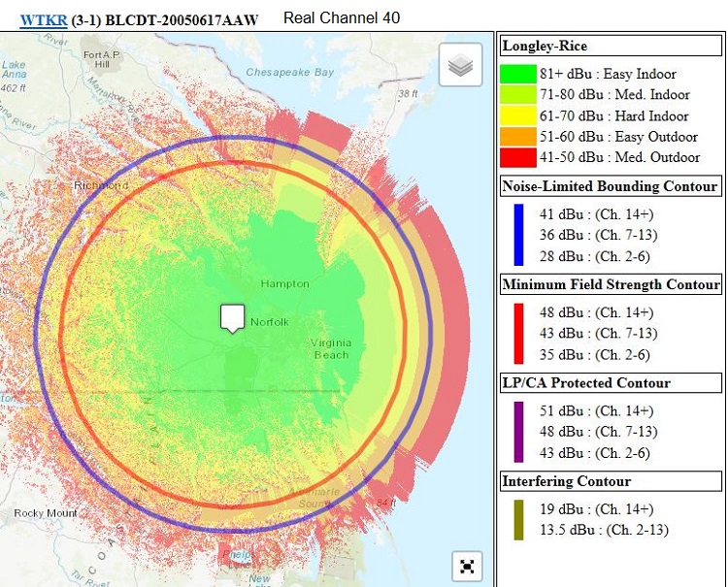The image size is (728, 587).
Task: Click the Hampton city label
Action: click(x=284, y=283)
